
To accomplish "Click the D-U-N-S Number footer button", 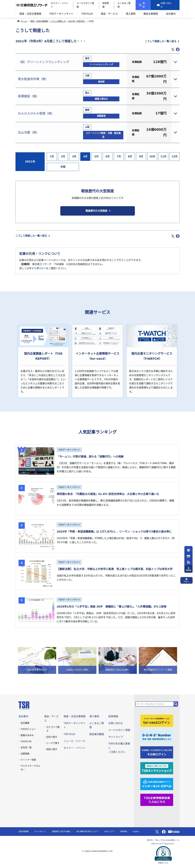I will (157, 737).
